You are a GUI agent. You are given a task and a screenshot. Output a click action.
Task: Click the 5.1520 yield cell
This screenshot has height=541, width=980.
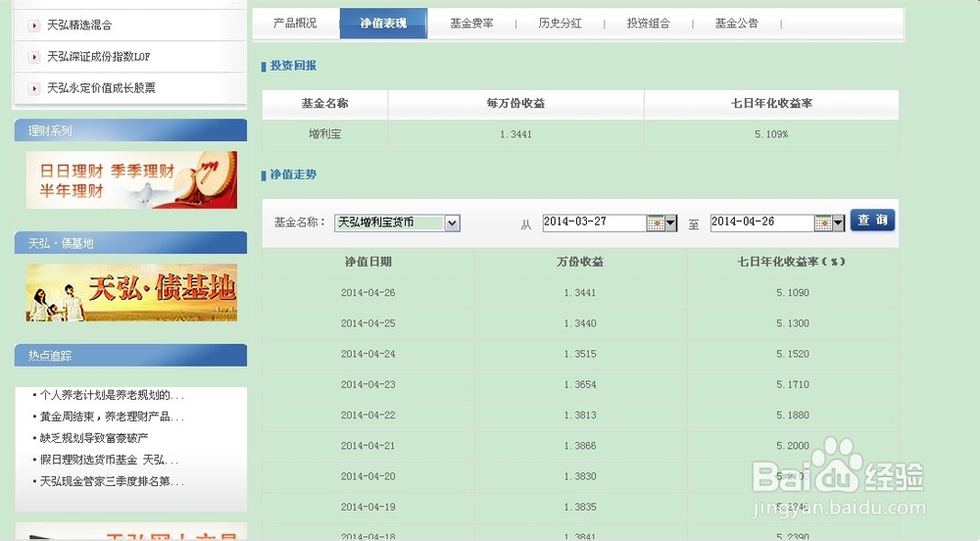pos(793,354)
